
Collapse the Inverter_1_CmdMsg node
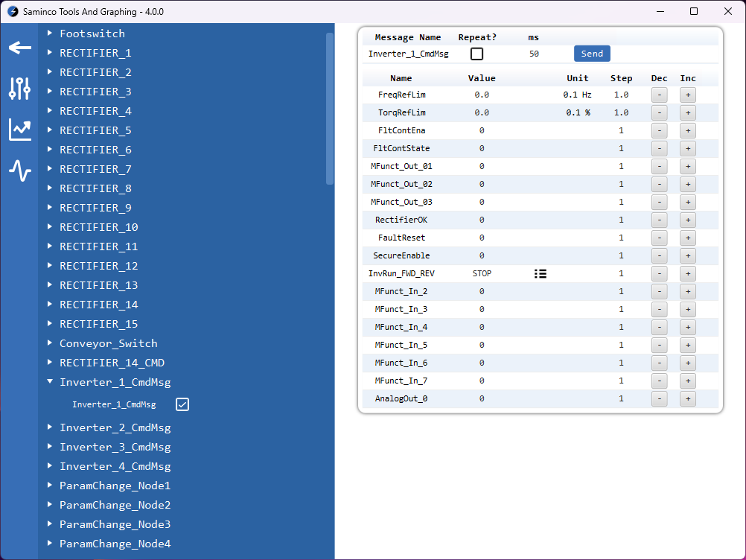[x=49, y=381]
